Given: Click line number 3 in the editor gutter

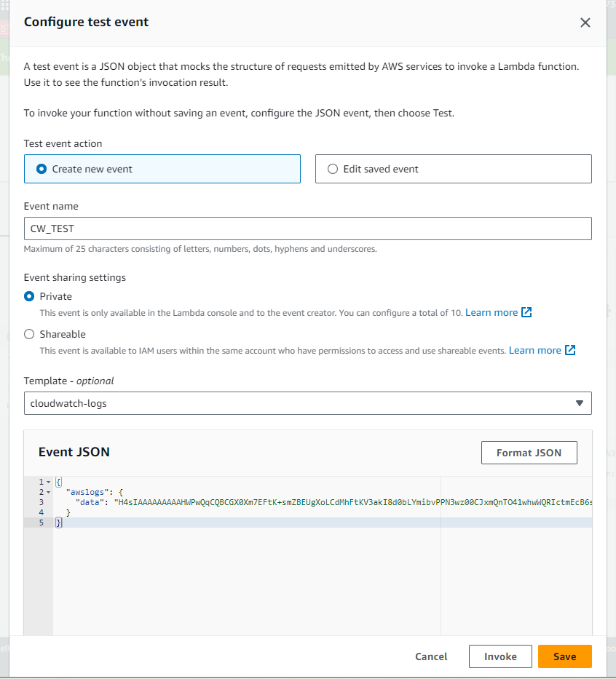Looking at the screenshot, I should 41,502.
